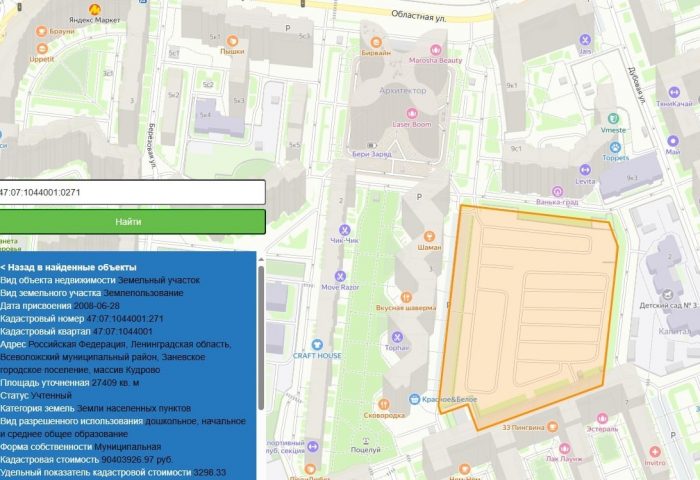This screenshot has width=700, height=480.
Task: Go back via Назад в найденные объекты
Action: point(69,268)
